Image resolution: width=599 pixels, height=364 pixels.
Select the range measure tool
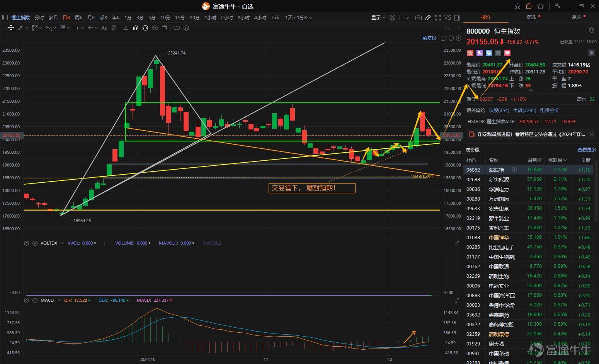pyautogui.click(x=76, y=28)
